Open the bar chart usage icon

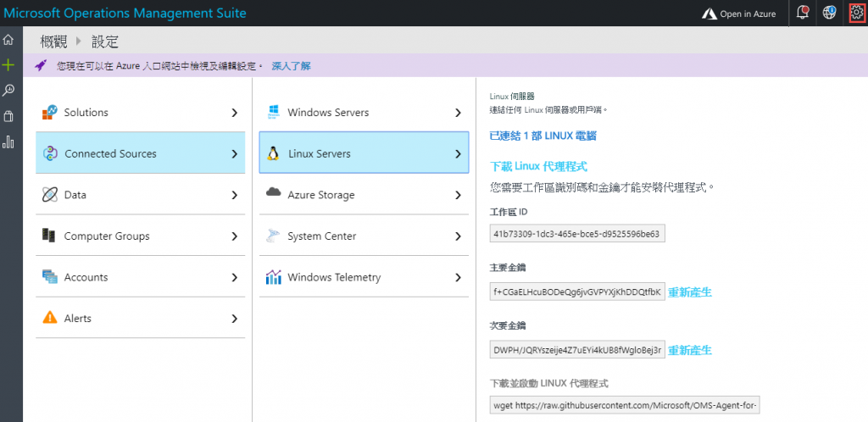[x=8, y=142]
